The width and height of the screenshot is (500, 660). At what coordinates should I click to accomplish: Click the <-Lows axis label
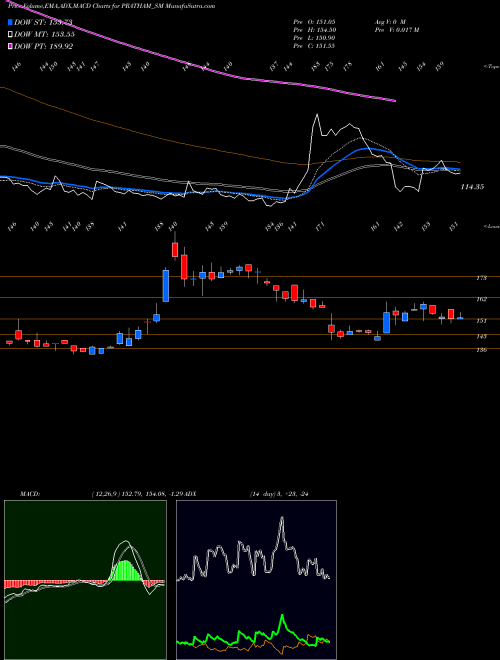pyautogui.click(x=491, y=226)
